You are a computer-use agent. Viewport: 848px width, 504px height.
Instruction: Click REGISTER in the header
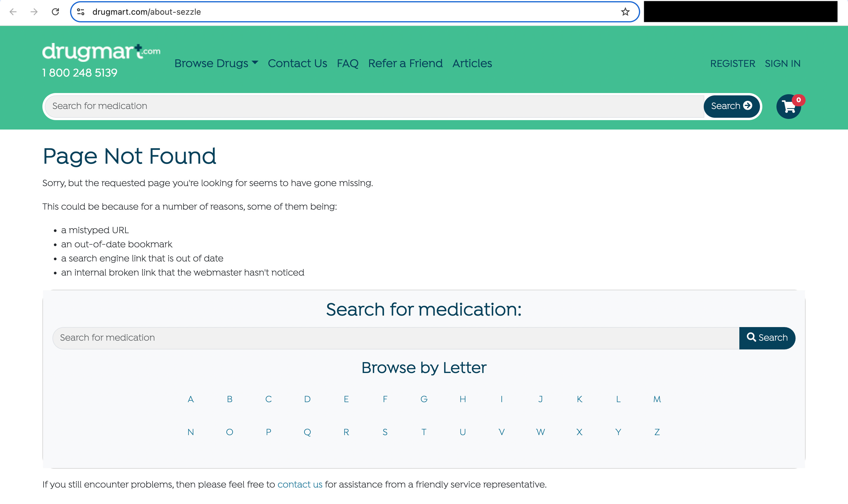(733, 64)
